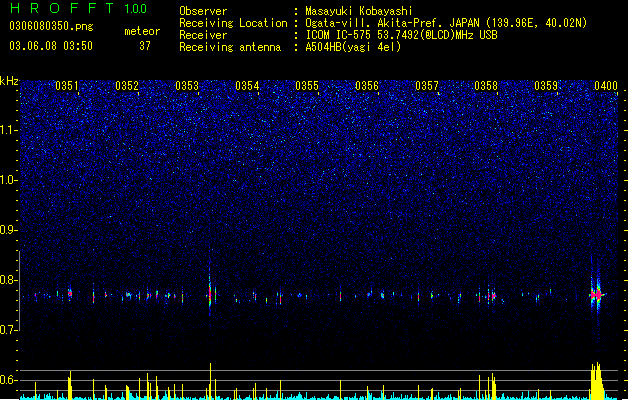The height and width of the screenshot is (400, 629).
Task: Click the A504HB(yagi 4el) antenna text
Action: point(353,47)
